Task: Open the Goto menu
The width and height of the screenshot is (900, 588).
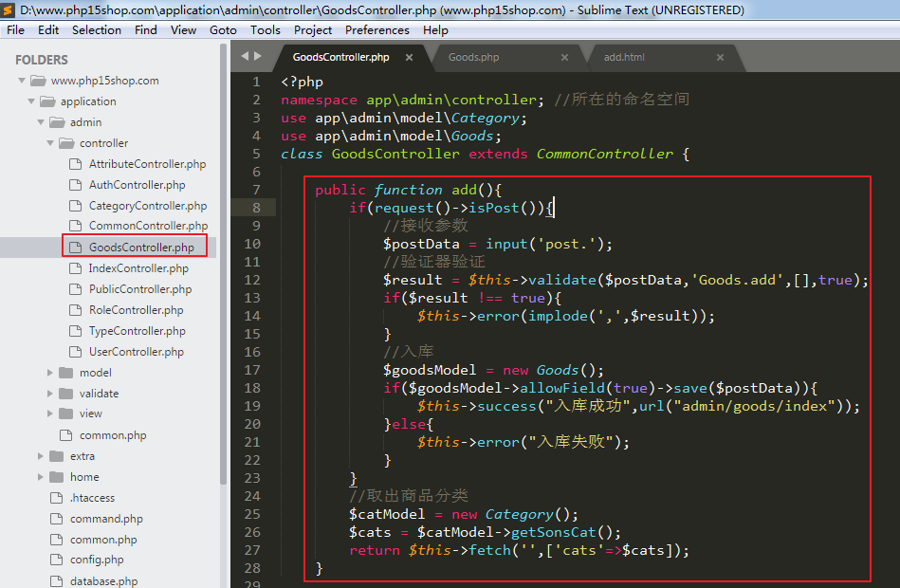Action: (223, 29)
